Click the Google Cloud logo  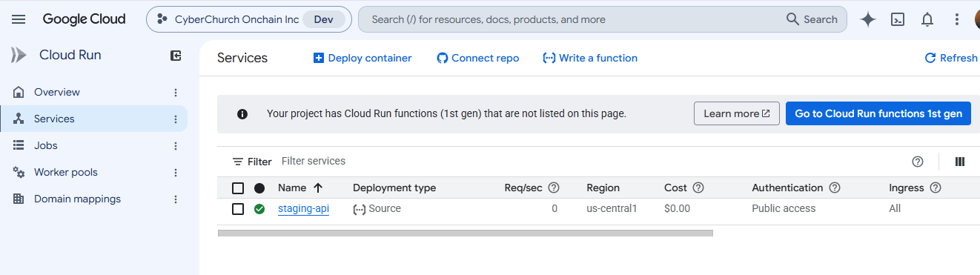84,19
